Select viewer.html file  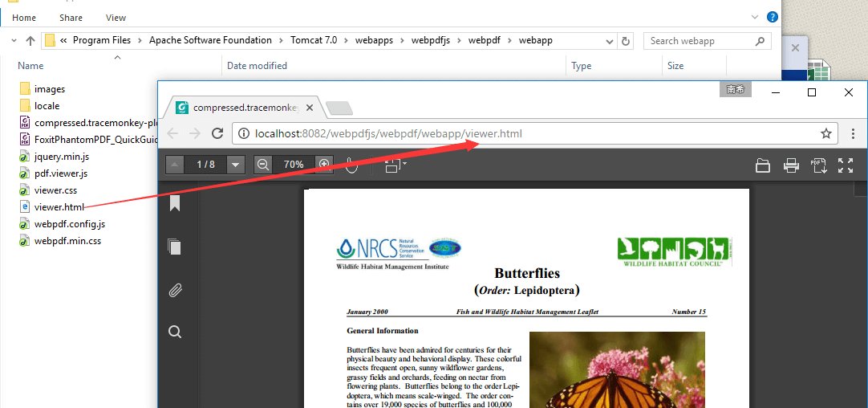pyautogui.click(x=51, y=207)
